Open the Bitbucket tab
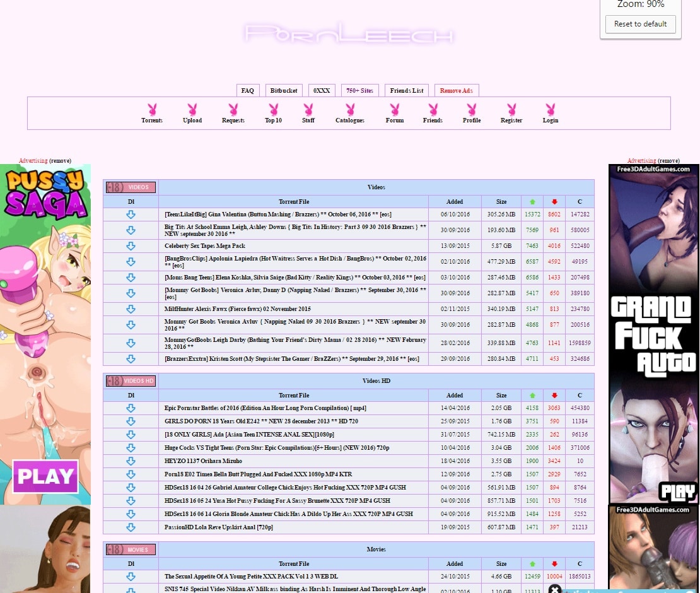 coord(284,91)
